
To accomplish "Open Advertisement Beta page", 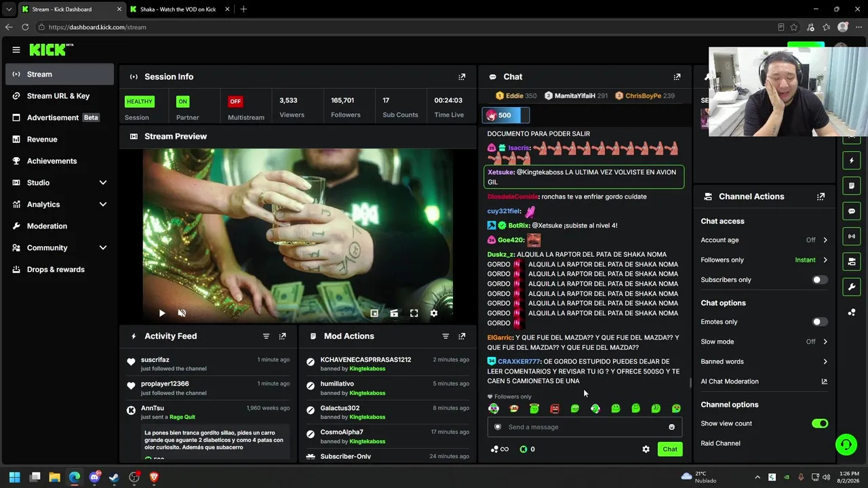I will (60, 118).
